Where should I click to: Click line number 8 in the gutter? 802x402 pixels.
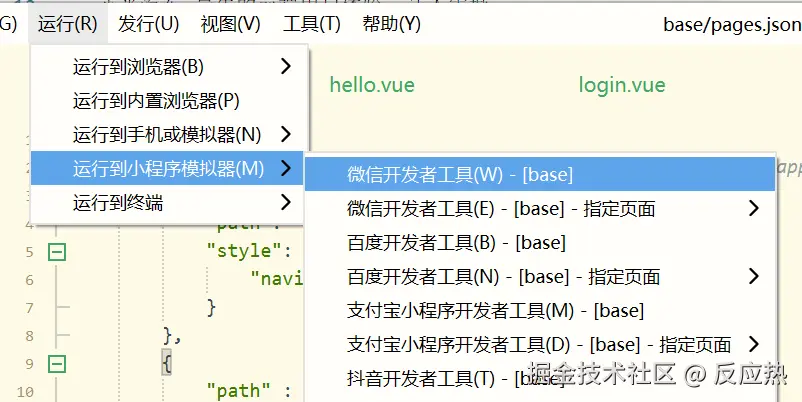(29, 336)
